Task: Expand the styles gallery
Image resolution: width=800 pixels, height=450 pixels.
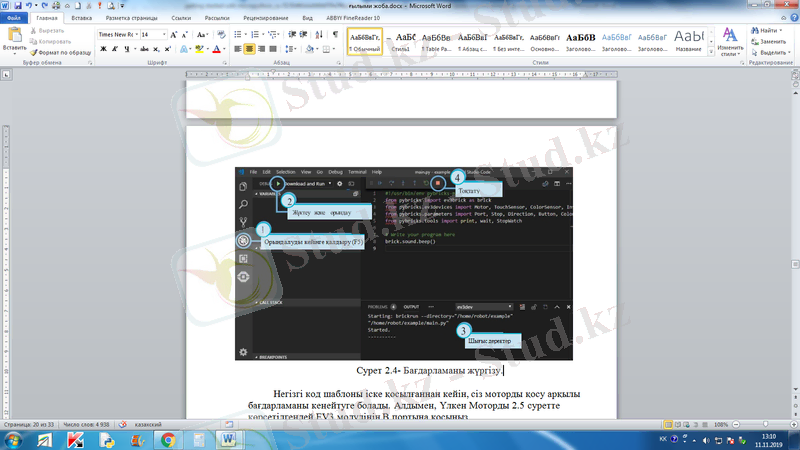Action: coord(711,52)
